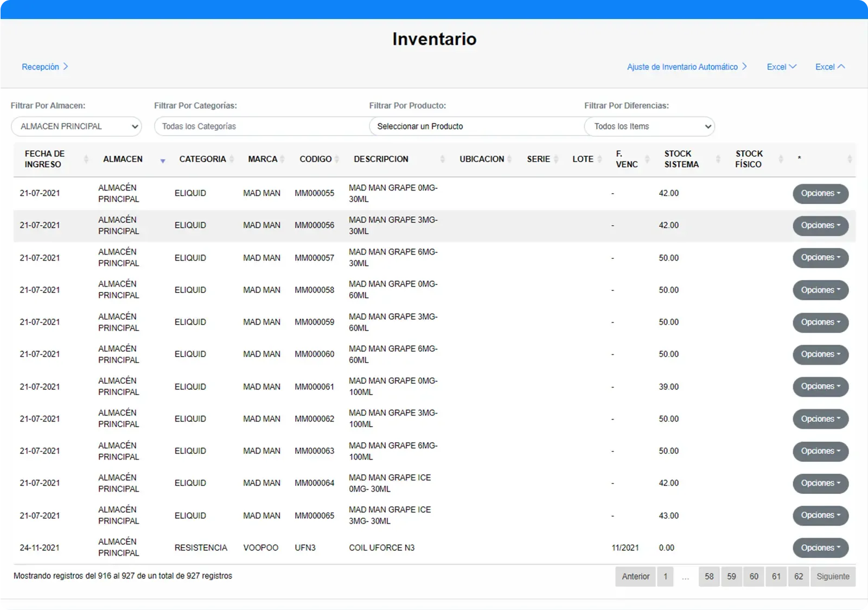Image resolution: width=868 pixels, height=610 pixels.
Task: Open Opciones menu for MM000055 row
Action: pos(820,194)
